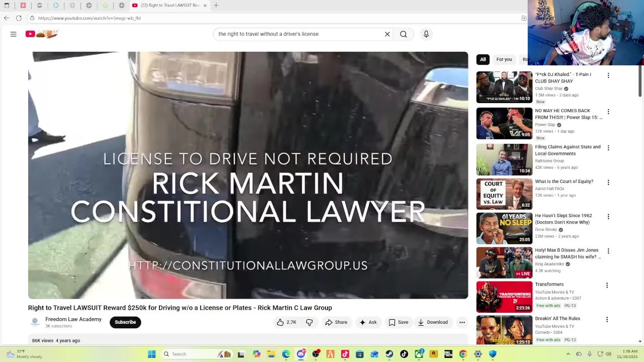This screenshot has height=362, width=644.
Task: Open T-Pain Club Shay Shay video thumbnail
Action: pos(504,87)
